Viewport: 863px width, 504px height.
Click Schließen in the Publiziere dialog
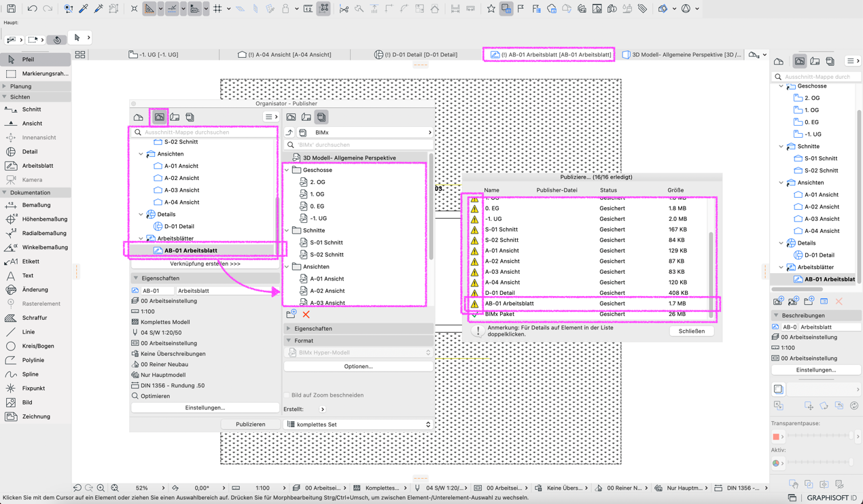[x=692, y=331]
